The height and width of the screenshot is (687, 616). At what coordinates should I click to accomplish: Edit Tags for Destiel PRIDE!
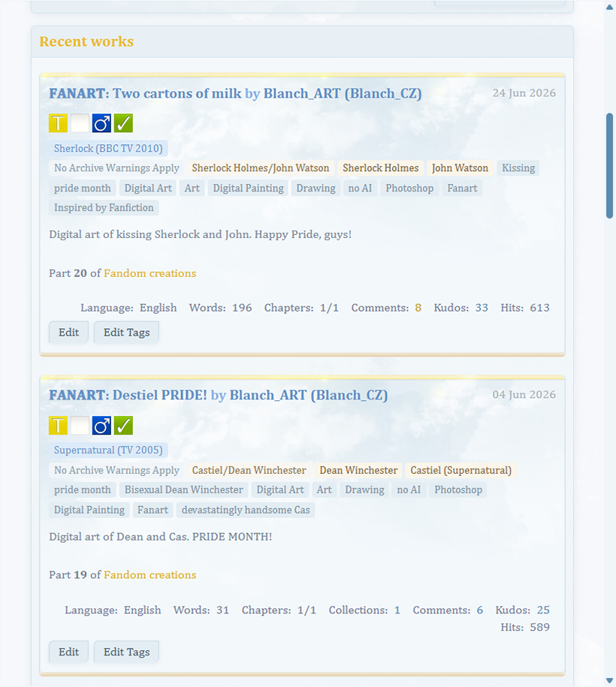(127, 652)
